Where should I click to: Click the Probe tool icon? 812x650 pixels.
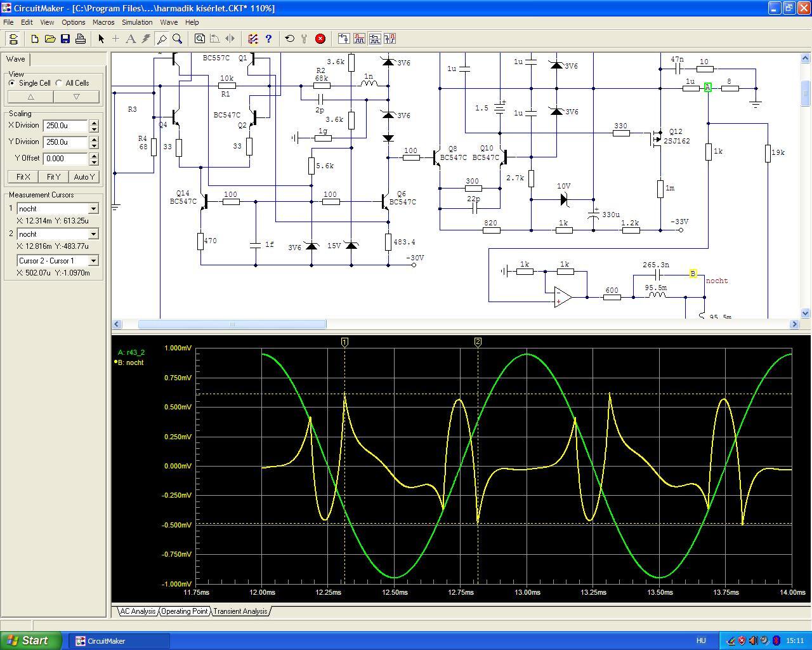coord(162,39)
